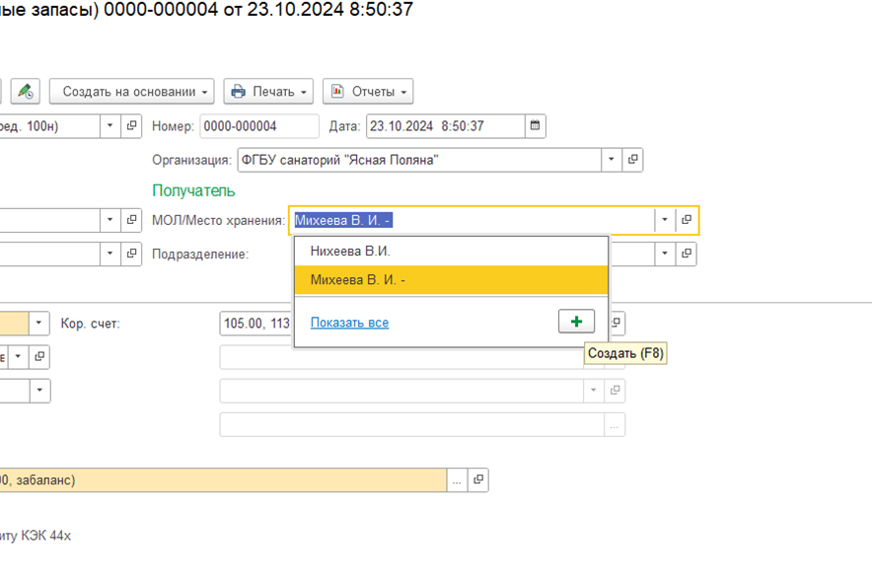Expand dropdown of the 'ред. 100н' field
The image size is (872, 588).
click(110, 125)
